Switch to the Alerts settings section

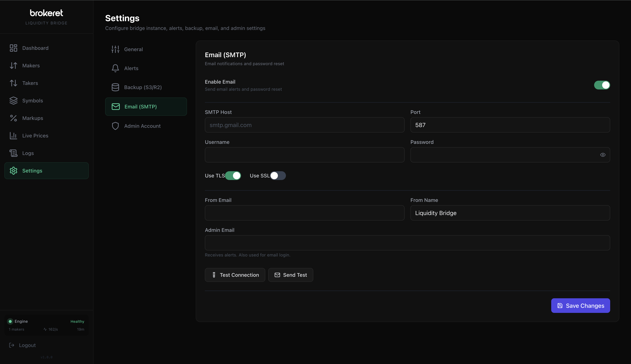[131, 68]
